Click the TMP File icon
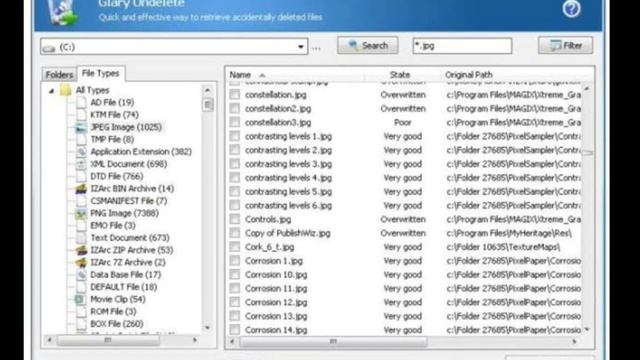Screen dimensions: 640x360 tap(81, 140)
